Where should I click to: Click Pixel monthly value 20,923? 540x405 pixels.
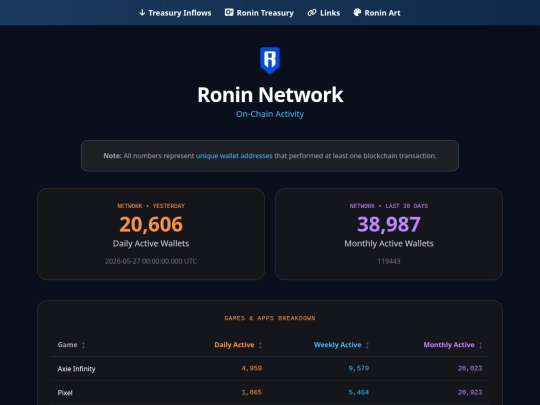(470, 392)
